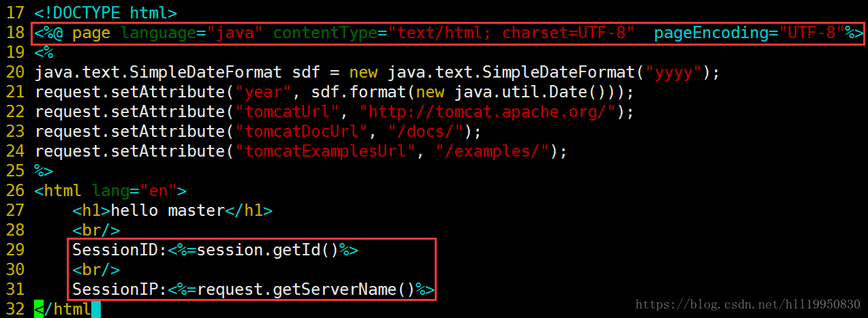Screen dimensions: 868x318
Task: Click the '<br/>' tag on line 28
Action: (96, 230)
